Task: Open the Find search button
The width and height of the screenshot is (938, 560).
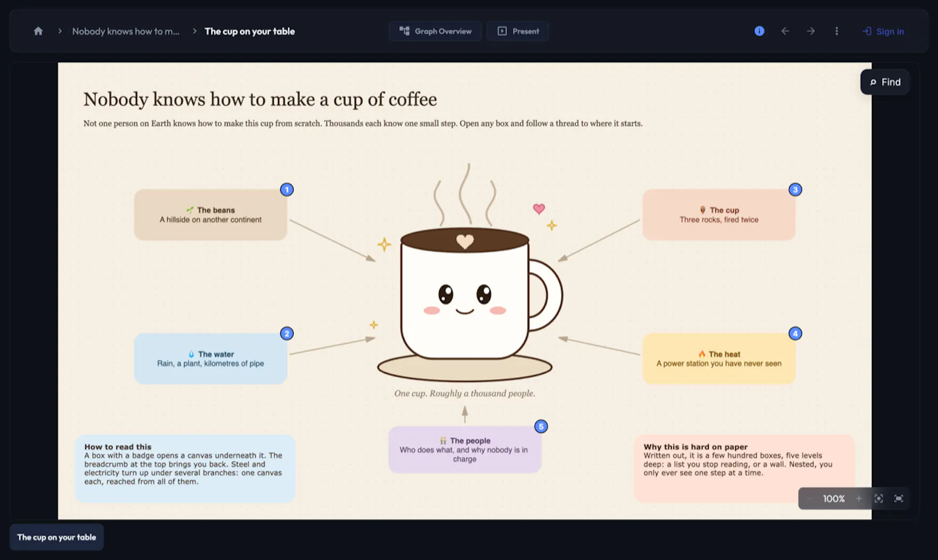Action: coord(885,82)
